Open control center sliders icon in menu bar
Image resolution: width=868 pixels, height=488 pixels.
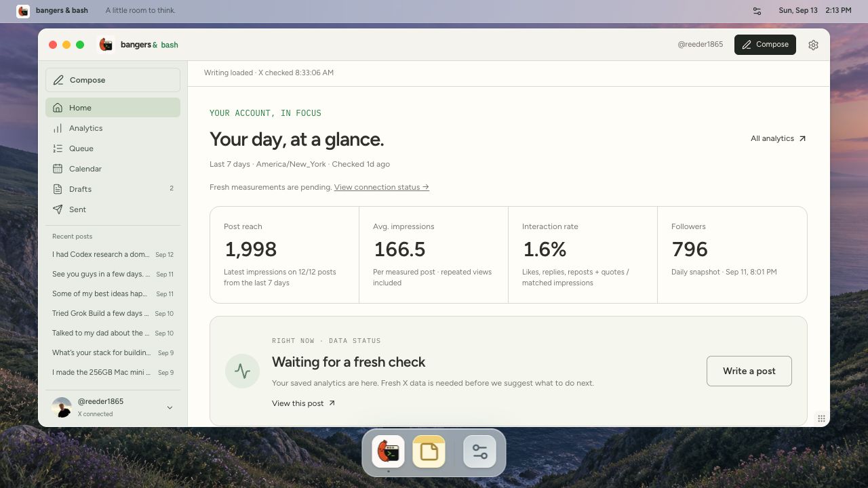[757, 11]
